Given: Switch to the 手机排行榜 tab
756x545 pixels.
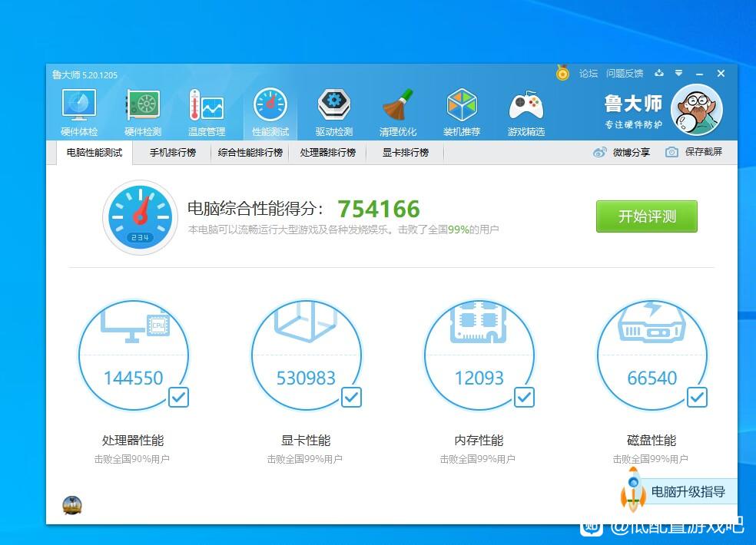Looking at the screenshot, I should (173, 152).
